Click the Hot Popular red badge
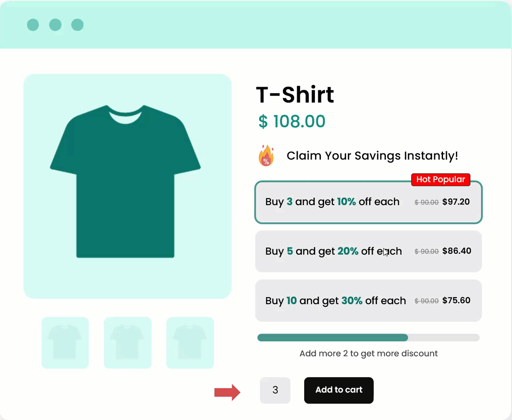Viewport: 512px width, 420px height. [440, 179]
